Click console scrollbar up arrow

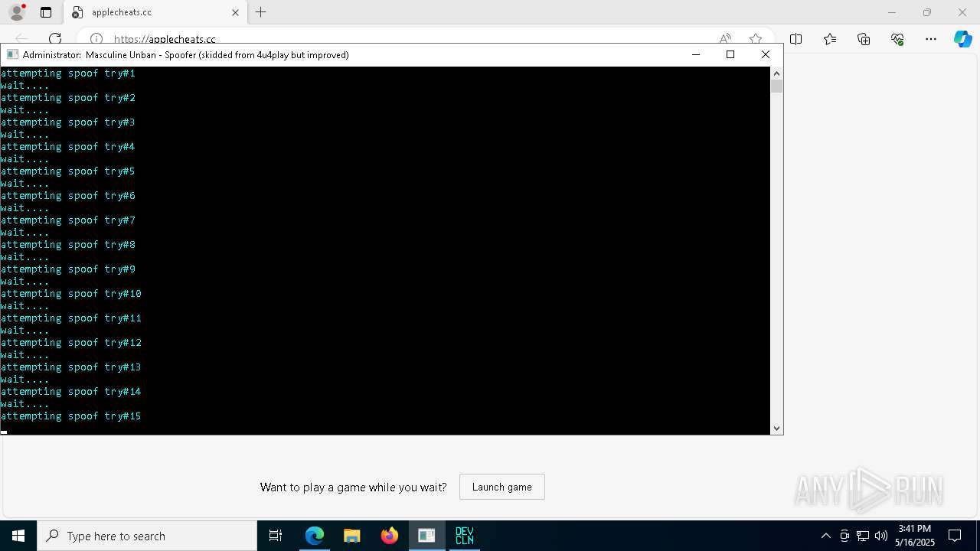click(x=776, y=73)
